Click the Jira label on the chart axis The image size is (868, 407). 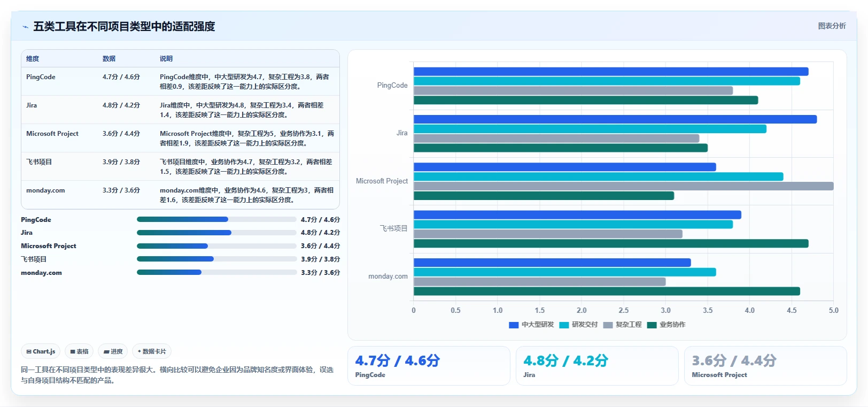(402, 133)
